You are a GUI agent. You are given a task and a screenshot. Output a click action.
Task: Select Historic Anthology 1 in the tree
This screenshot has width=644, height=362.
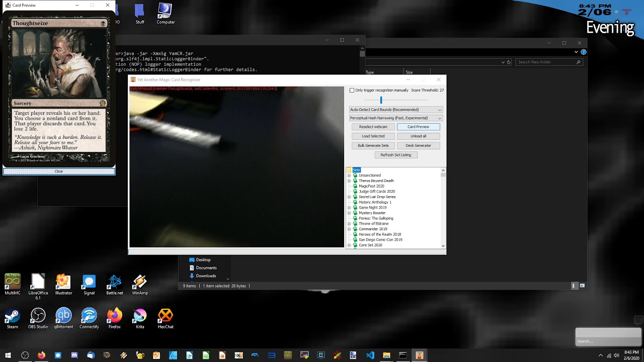pos(375,202)
